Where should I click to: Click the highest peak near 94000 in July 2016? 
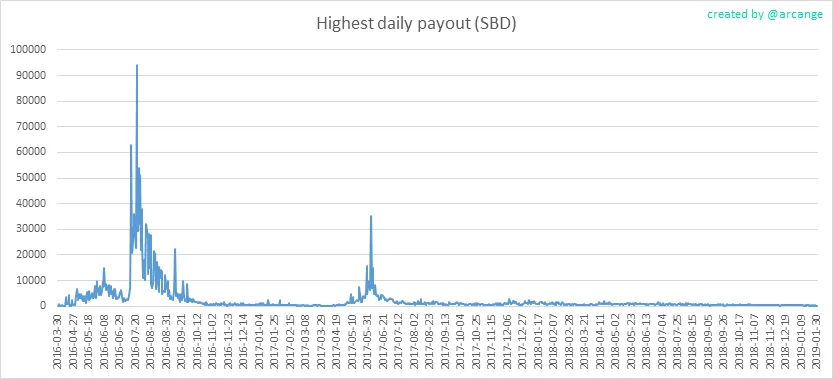137,65
